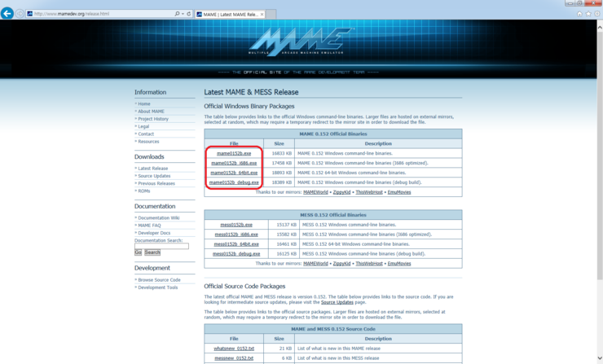Select the 16833 KB size cell
603x364 pixels.
point(279,153)
